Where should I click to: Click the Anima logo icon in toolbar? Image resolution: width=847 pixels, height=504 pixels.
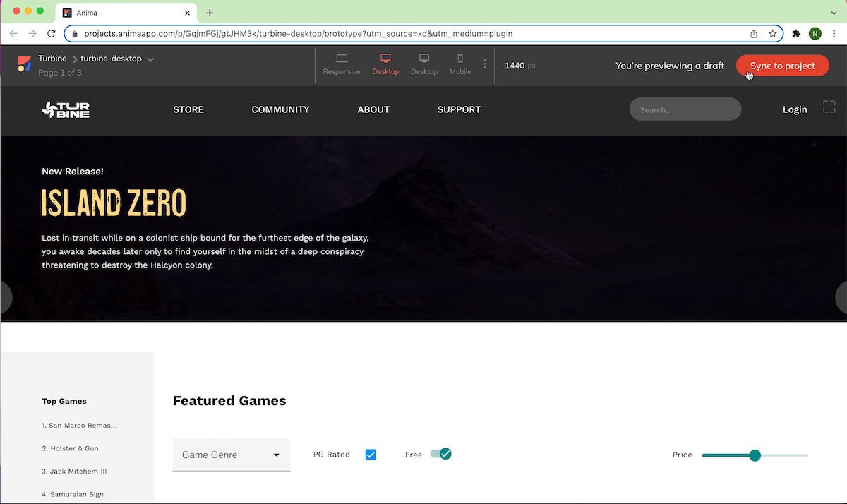[25, 64]
